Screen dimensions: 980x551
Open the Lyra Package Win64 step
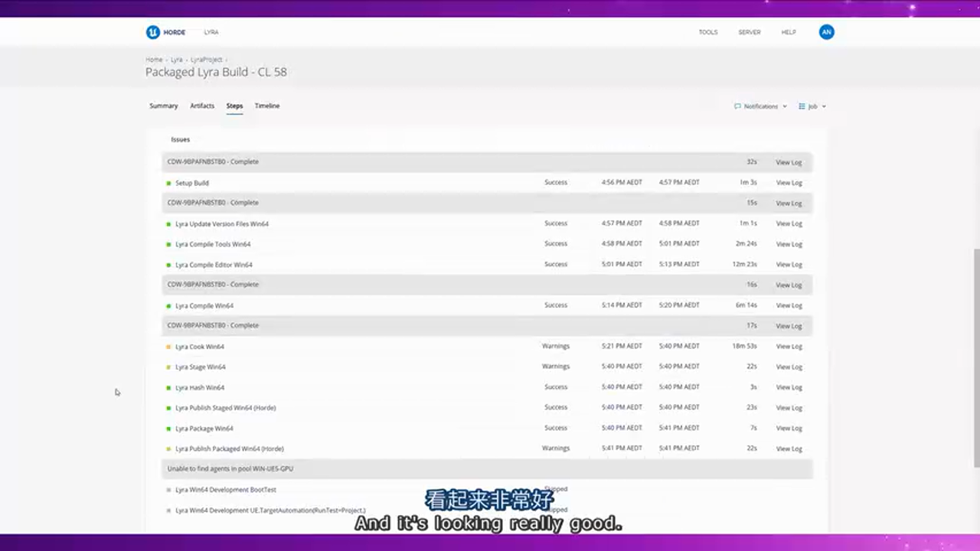tap(204, 429)
